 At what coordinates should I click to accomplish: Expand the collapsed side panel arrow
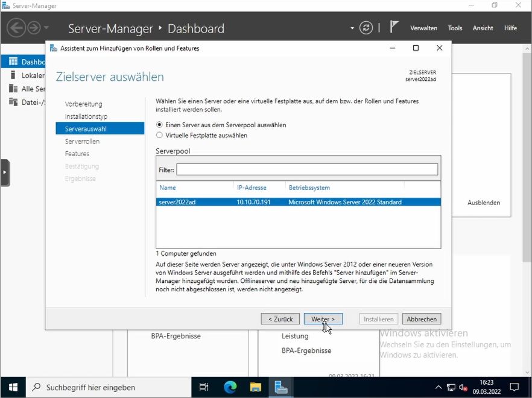point(5,172)
